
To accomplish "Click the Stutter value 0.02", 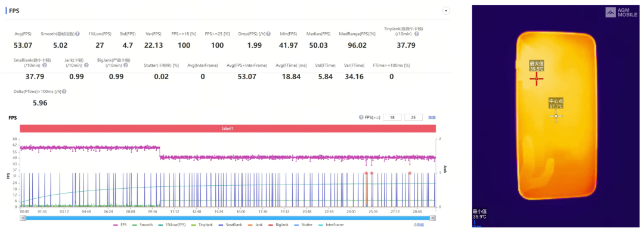I will pos(162,76).
